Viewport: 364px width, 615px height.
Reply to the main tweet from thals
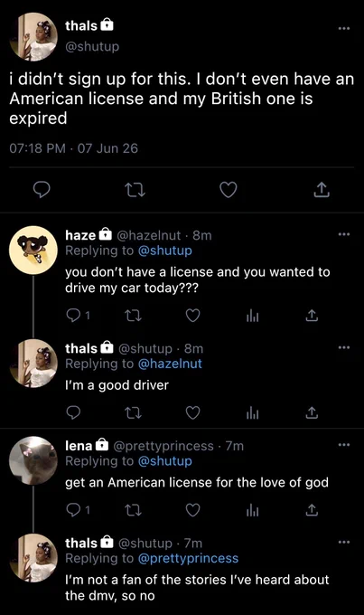42,190
